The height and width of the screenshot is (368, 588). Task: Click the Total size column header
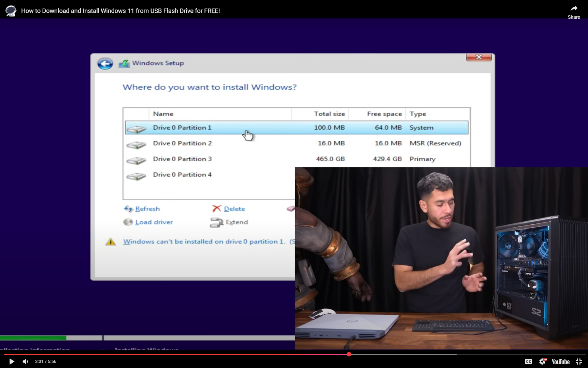(x=329, y=114)
